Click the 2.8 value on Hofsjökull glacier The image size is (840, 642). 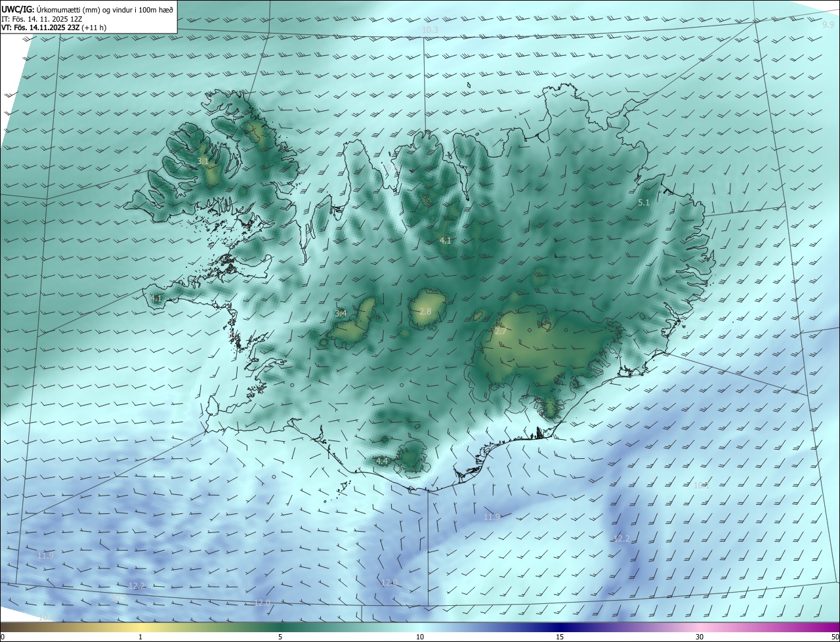coord(425,311)
